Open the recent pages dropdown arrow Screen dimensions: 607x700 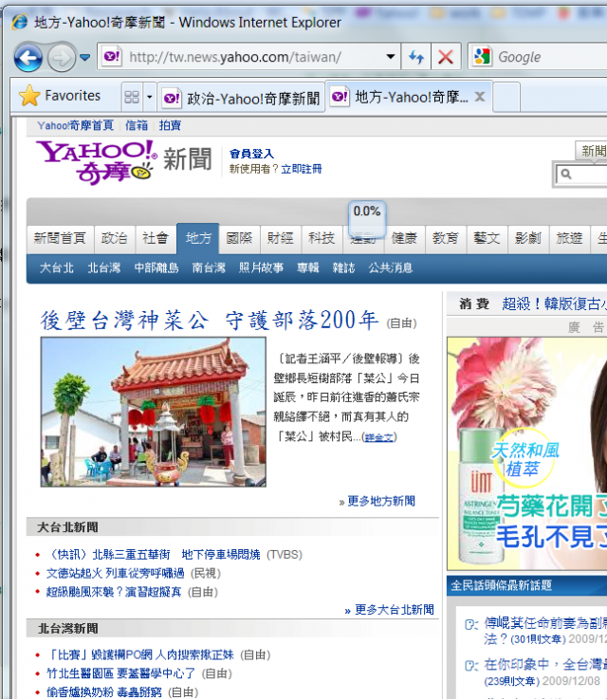(84, 57)
